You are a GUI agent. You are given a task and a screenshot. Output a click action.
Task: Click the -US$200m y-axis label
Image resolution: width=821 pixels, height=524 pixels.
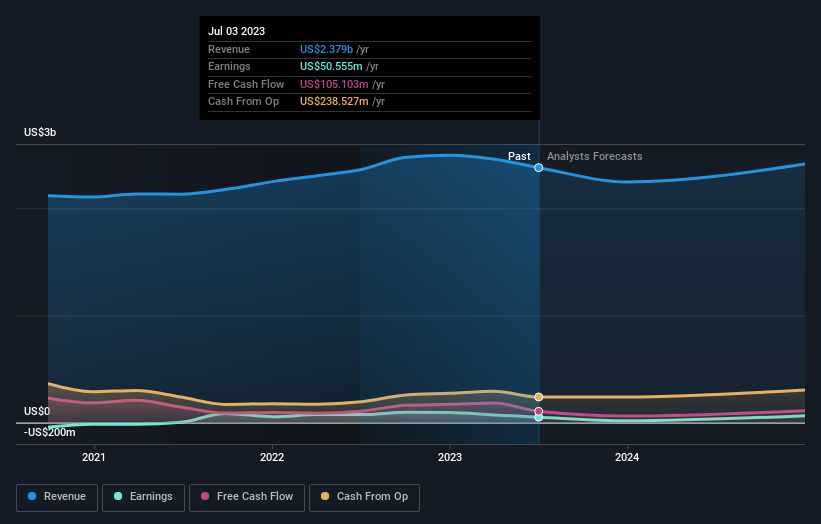(49, 432)
